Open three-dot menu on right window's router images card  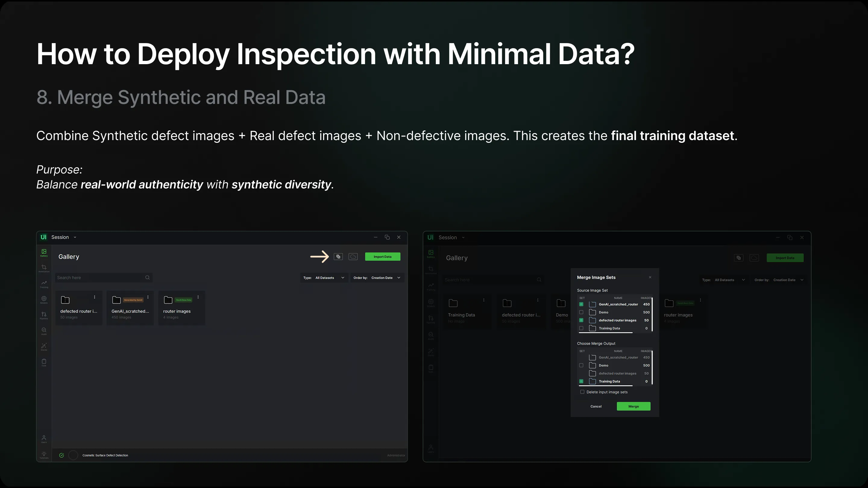(700, 300)
